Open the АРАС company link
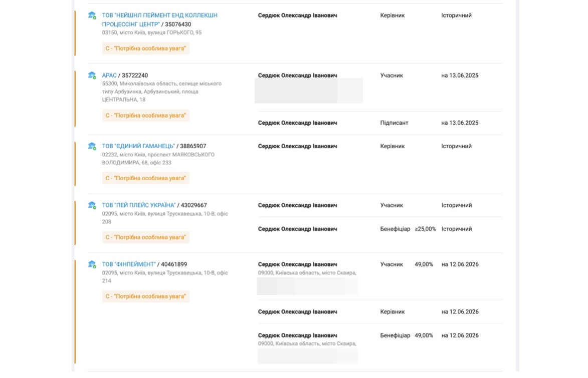Image resolution: width=588 pixels, height=378 pixels. pyautogui.click(x=109, y=75)
